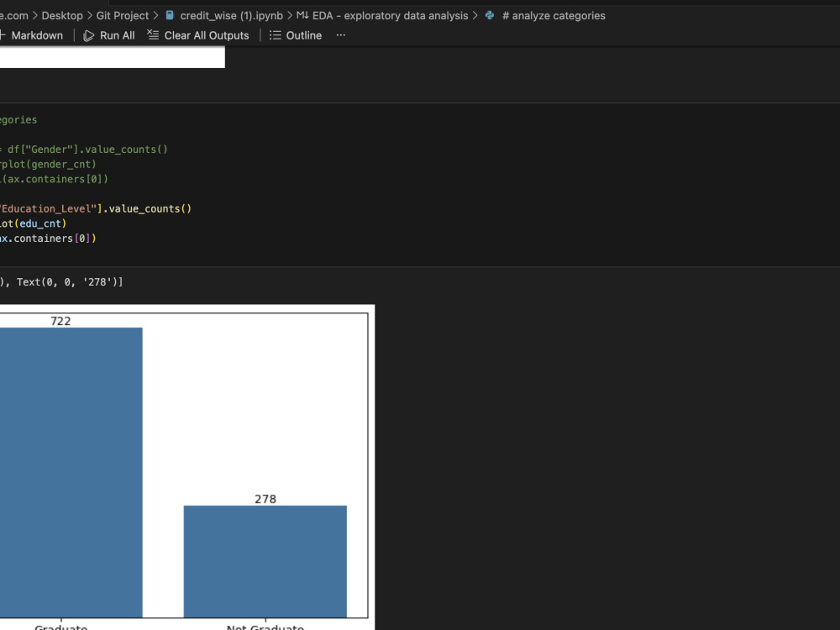Select Git Project breadcrumb folder
The image size is (840, 630).
click(x=122, y=15)
